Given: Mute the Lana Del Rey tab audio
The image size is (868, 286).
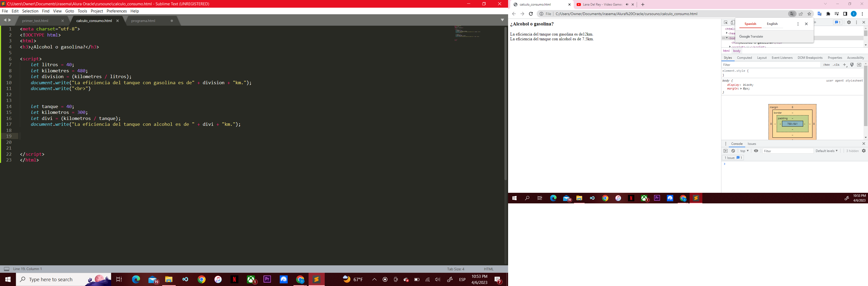Looking at the screenshot, I should click(627, 5).
